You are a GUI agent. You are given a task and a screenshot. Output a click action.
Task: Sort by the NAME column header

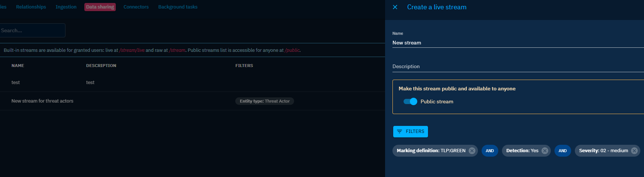coord(18,66)
